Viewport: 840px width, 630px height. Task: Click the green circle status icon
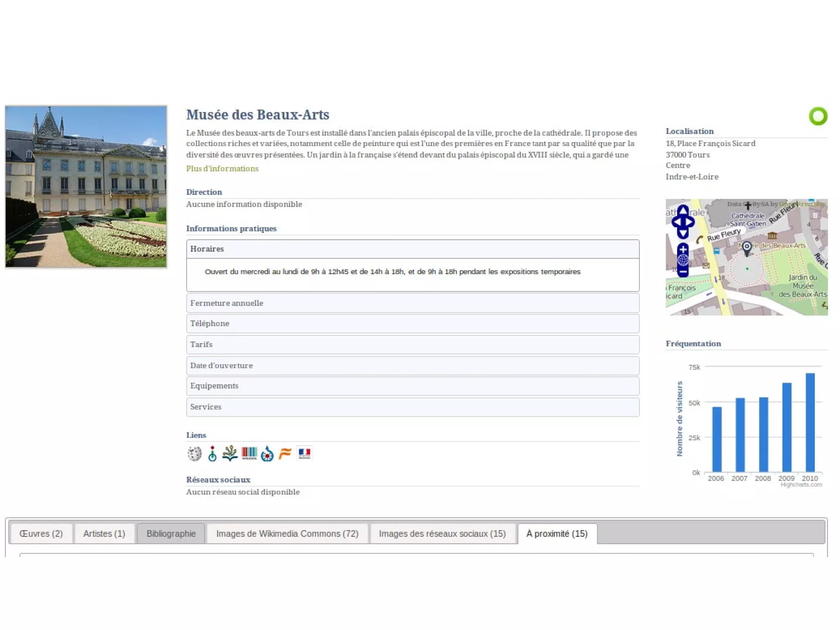pyautogui.click(x=818, y=116)
